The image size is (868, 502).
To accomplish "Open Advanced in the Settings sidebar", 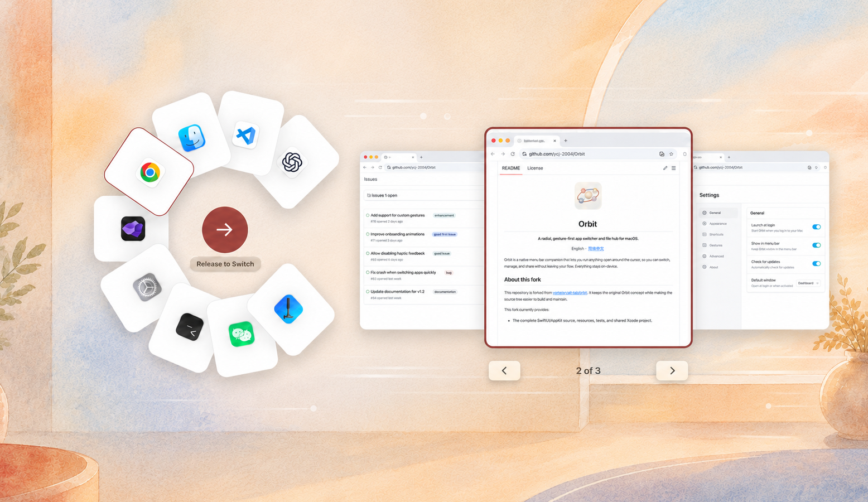I will pos(719,257).
